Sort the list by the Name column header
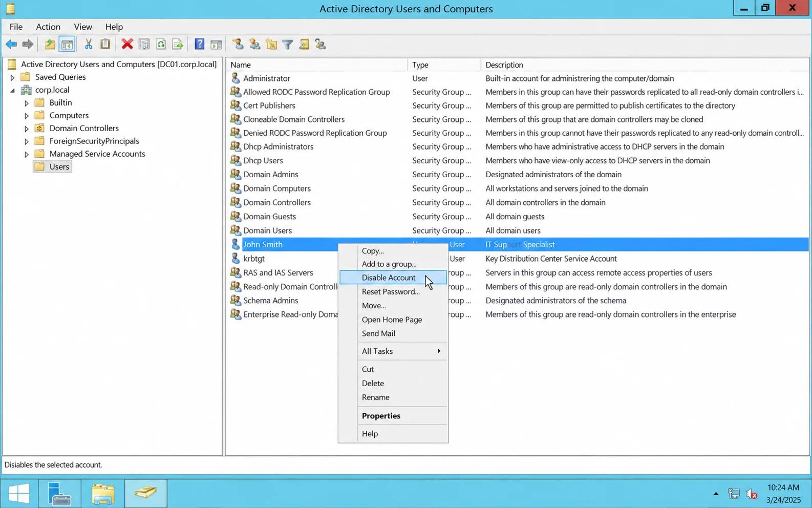The width and height of the screenshot is (812, 508). pos(317,65)
